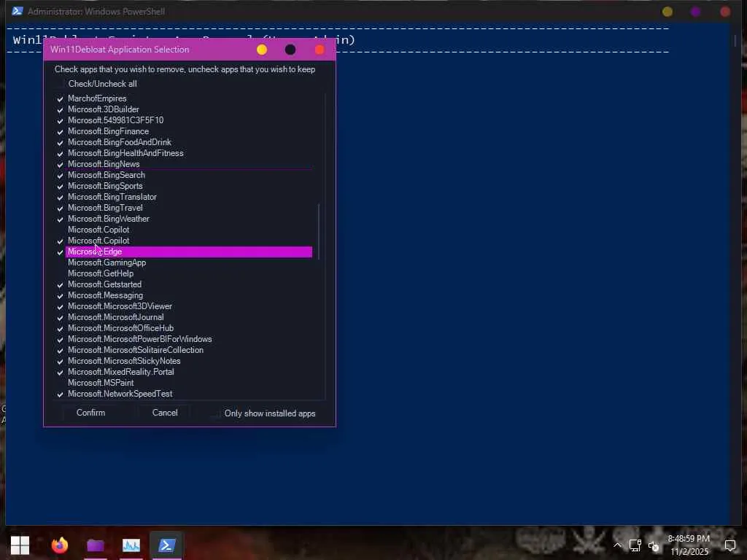This screenshot has height=560, width=747.
Task: Close the Win11Debloat dialog with red button
Action: tap(320, 50)
